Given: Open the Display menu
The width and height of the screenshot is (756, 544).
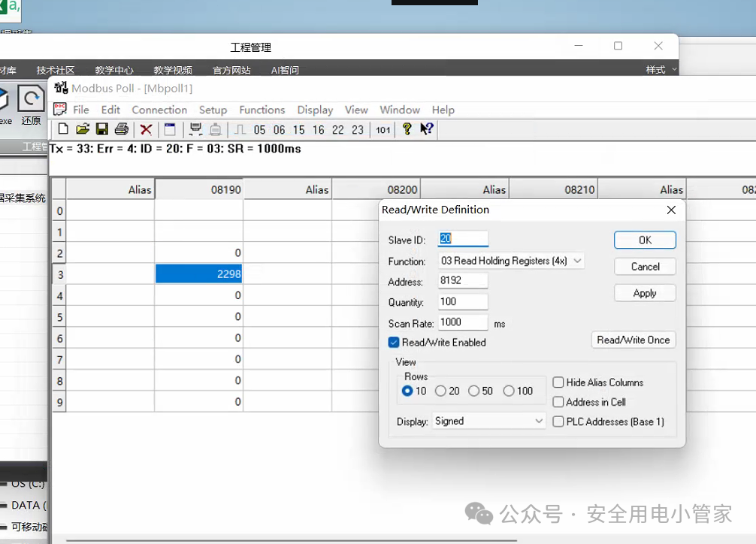Looking at the screenshot, I should tap(316, 110).
